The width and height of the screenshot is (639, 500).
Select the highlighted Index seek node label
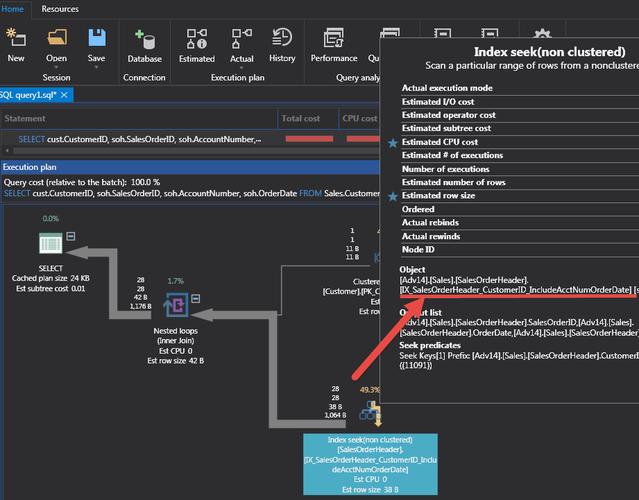tap(370, 464)
